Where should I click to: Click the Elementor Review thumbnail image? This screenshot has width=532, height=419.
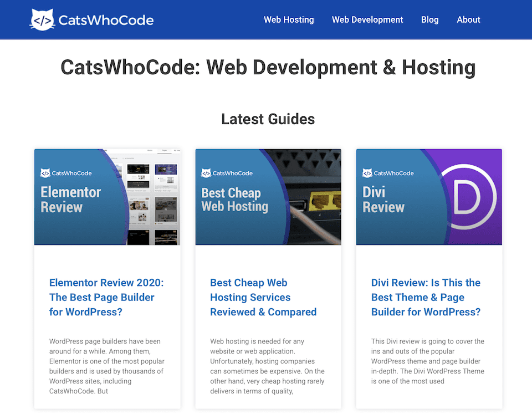tap(107, 196)
